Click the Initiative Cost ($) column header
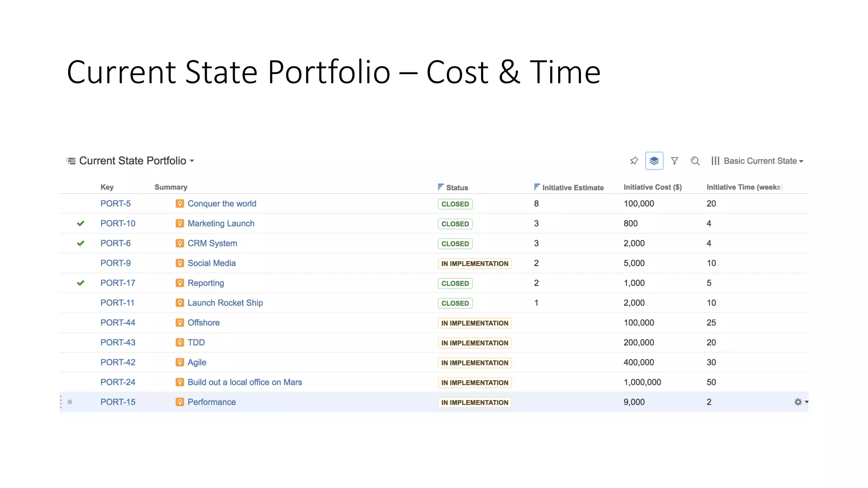This screenshot has height=488, width=868. [653, 187]
